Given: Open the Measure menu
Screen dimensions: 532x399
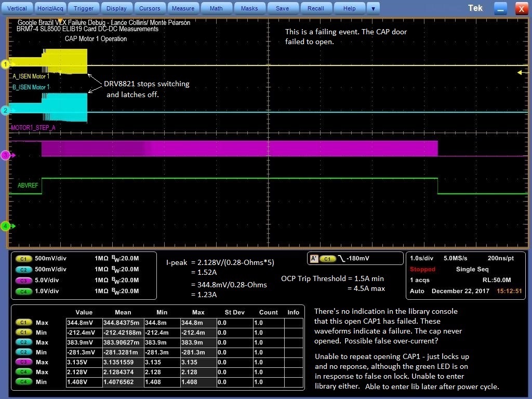Looking at the screenshot, I should coord(183,8).
